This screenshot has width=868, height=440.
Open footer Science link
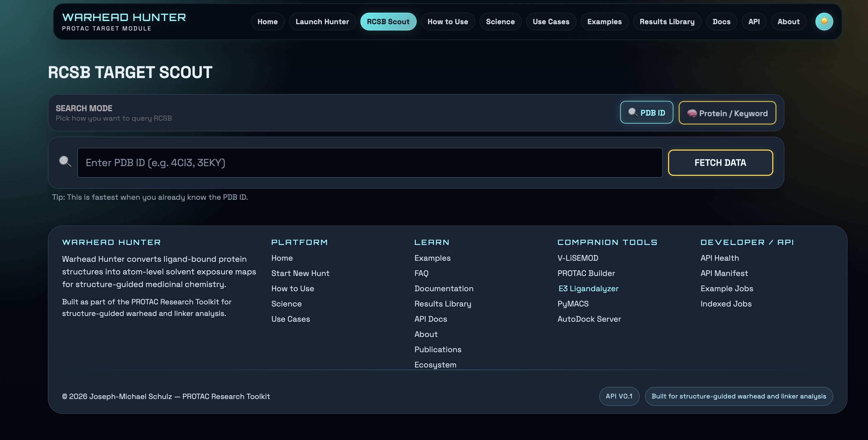286,304
